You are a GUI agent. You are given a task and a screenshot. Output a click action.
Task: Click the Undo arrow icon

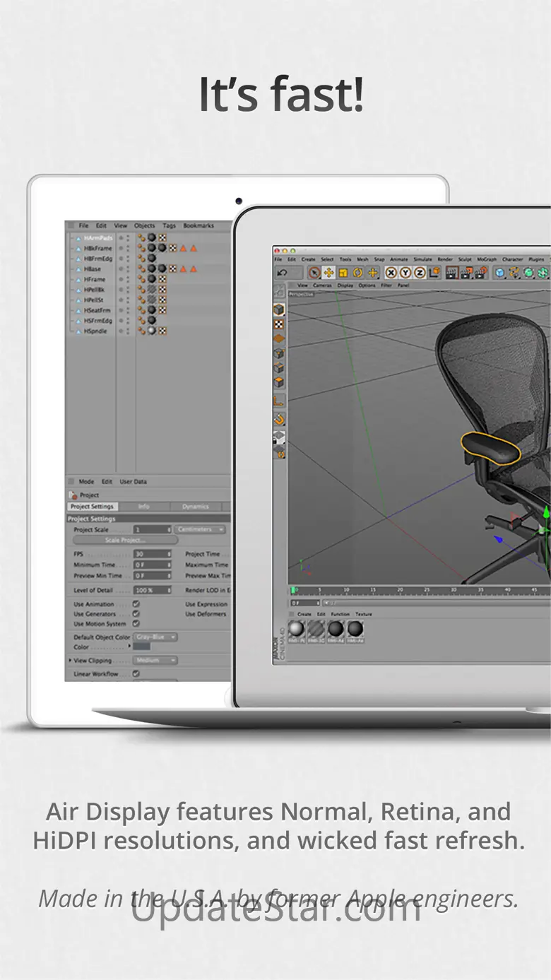283,273
